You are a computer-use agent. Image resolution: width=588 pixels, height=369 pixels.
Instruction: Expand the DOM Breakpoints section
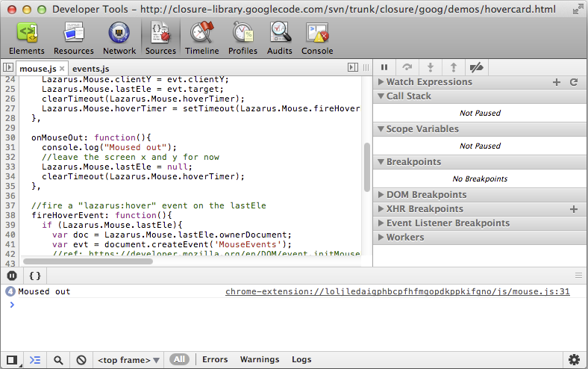pyautogui.click(x=426, y=195)
